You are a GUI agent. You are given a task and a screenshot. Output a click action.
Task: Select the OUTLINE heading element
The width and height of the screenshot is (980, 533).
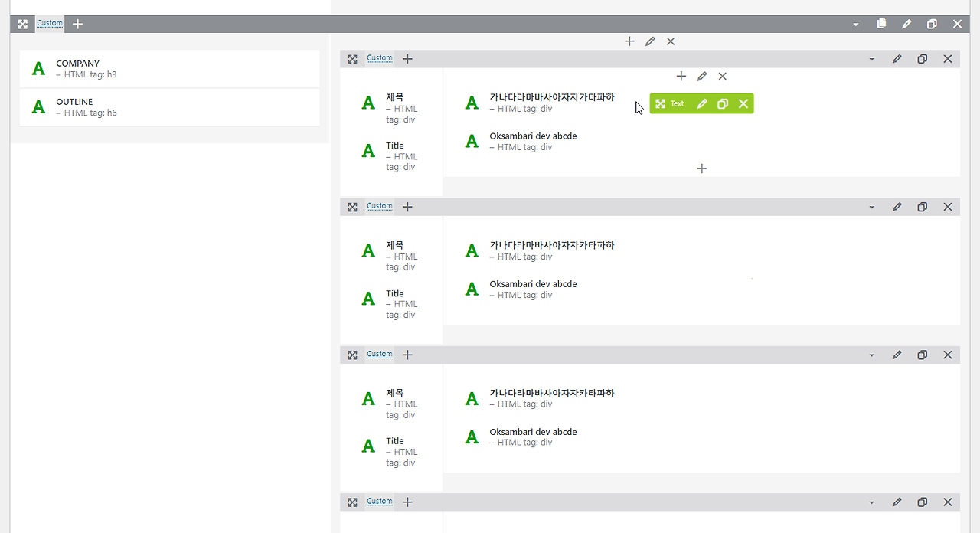[x=170, y=107]
